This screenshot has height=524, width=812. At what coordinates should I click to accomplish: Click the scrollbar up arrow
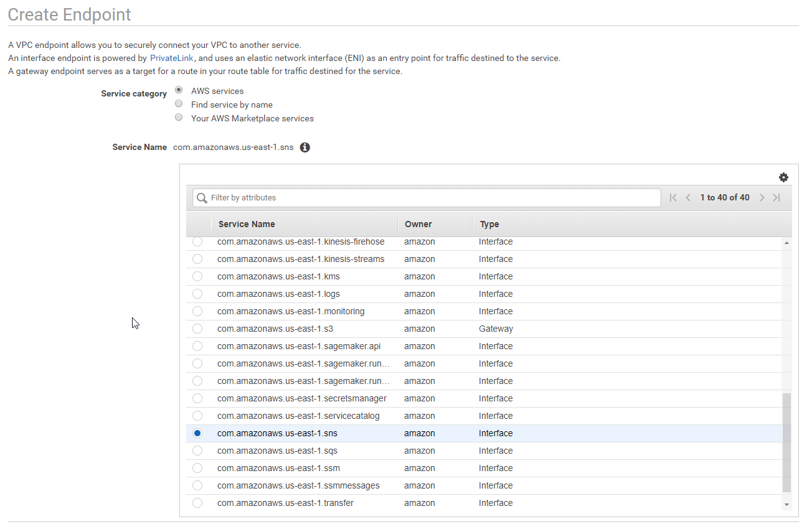pos(786,242)
